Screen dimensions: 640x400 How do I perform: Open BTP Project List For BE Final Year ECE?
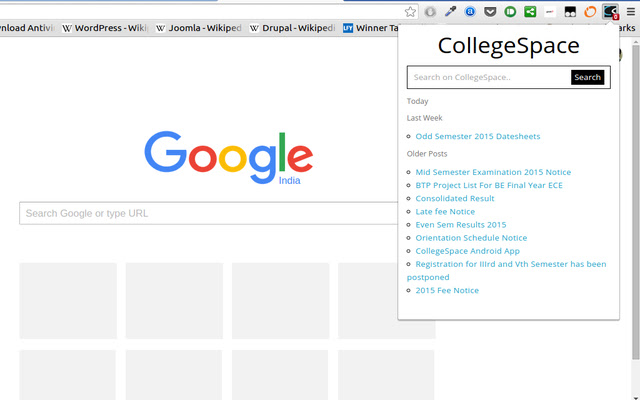(x=489, y=185)
